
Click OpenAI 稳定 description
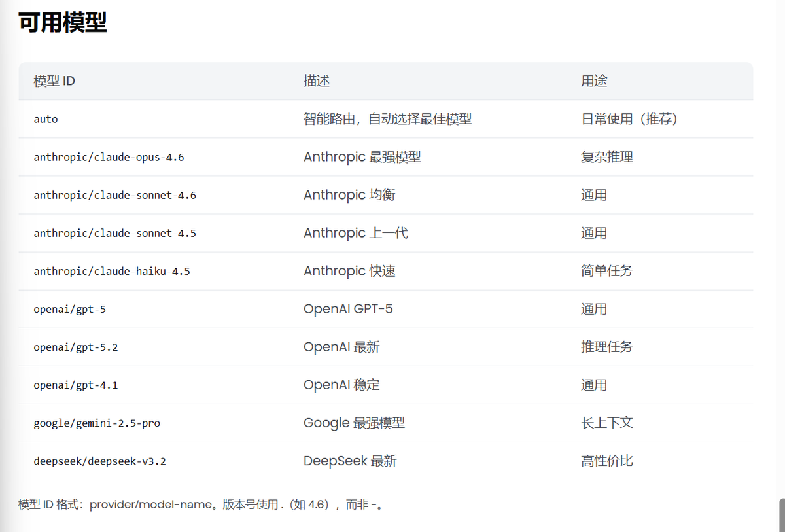tap(341, 385)
